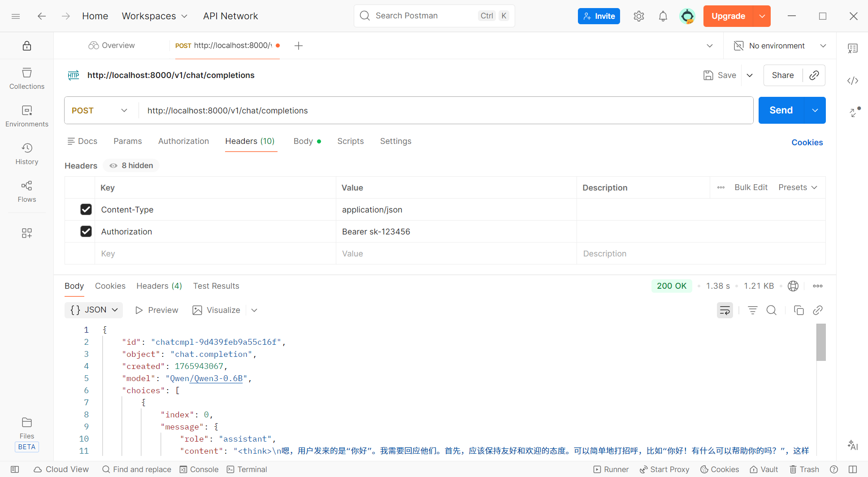Screen dimensions: 868x477
Task: Click the Invite button
Action: click(x=599, y=16)
